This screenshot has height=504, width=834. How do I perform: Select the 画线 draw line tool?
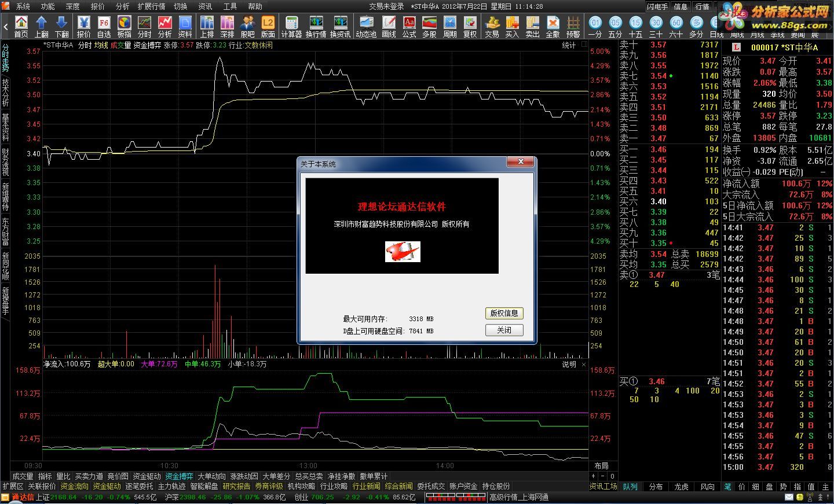[389, 27]
